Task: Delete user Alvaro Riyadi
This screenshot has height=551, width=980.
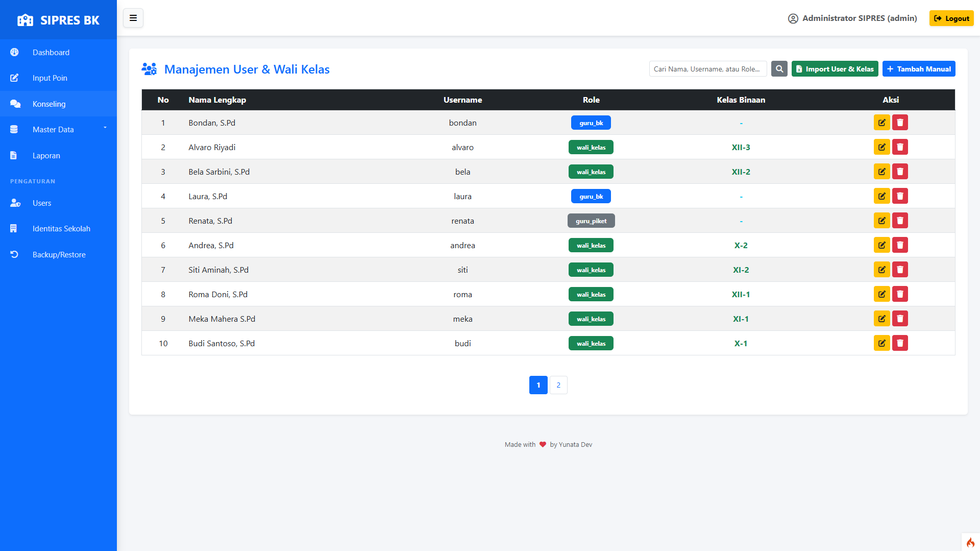Action: coord(900,147)
